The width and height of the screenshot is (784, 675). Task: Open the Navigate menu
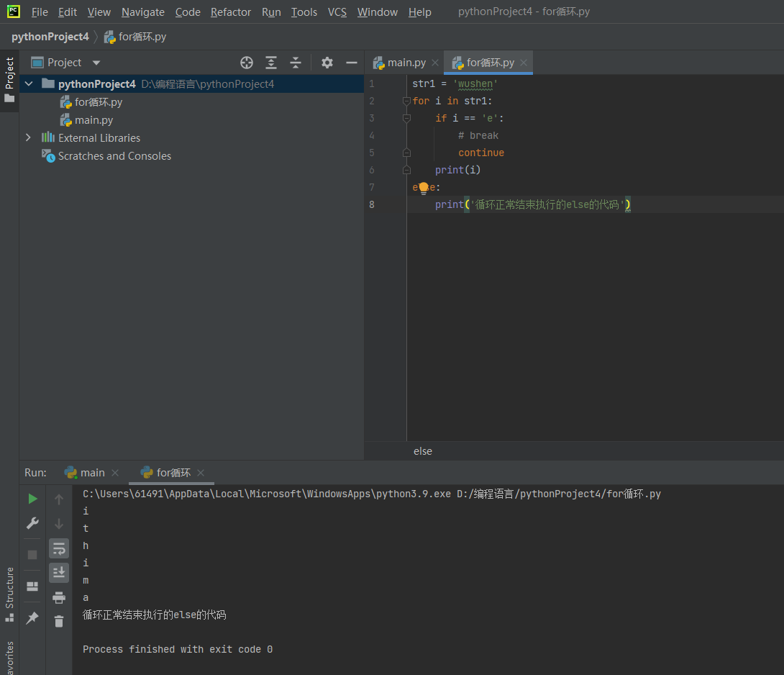pos(143,12)
